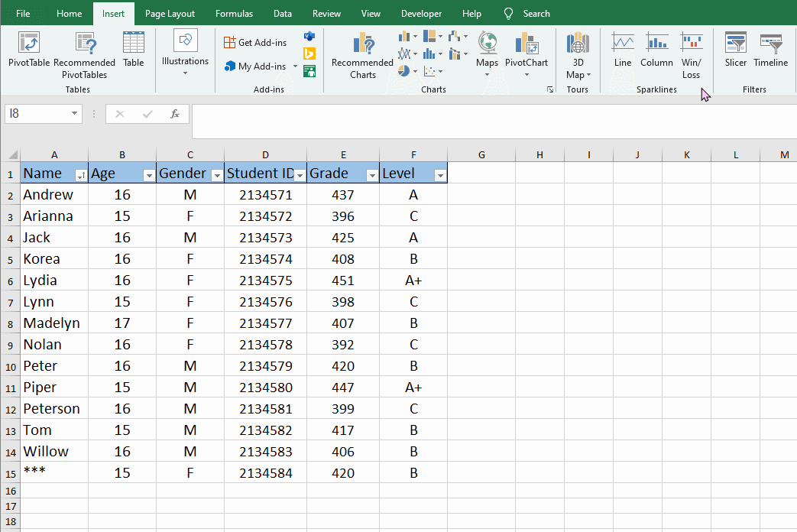Open the People Graph add-in
Viewport: 797px width, 532px height.
pos(309,70)
